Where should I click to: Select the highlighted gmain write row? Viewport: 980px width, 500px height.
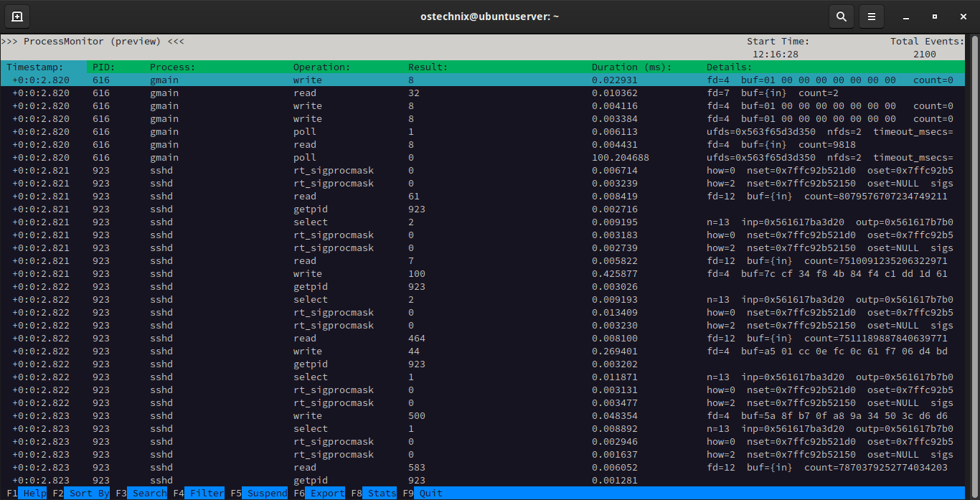pyautogui.click(x=307, y=80)
